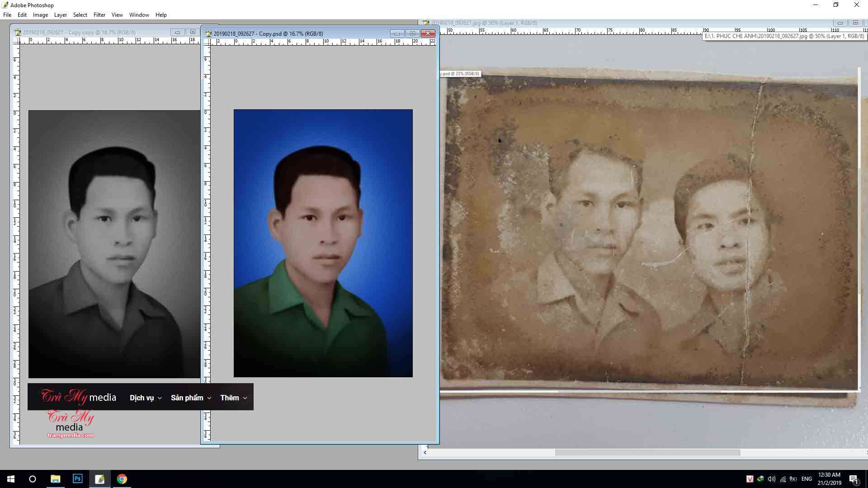Minimize the Adobe Photoshop application window

coord(816,5)
